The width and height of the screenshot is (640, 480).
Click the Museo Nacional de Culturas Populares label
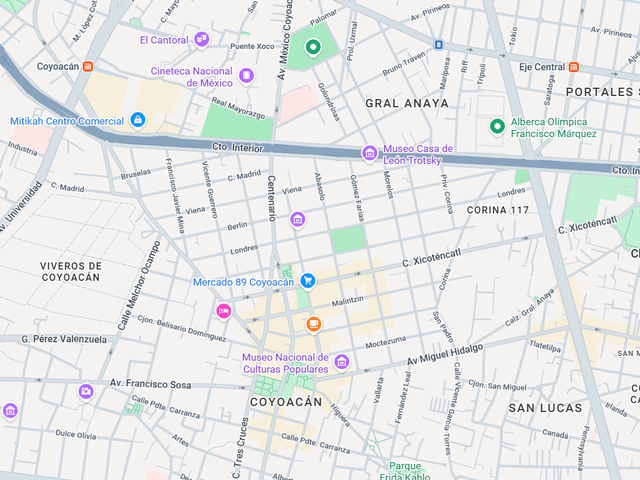(285, 363)
